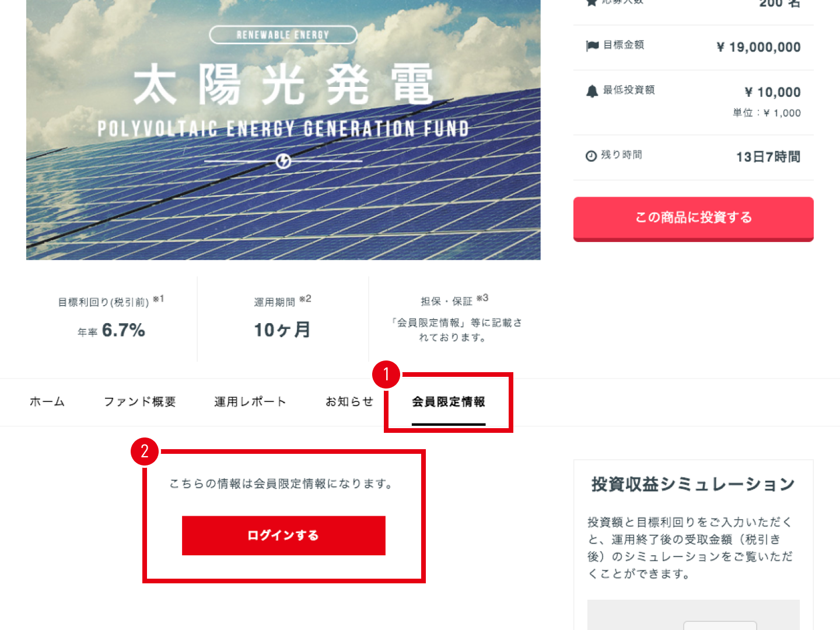Image resolution: width=840 pixels, height=630 pixels.
Task: Click the 10ヶ月 operation period value
Action: [282, 330]
